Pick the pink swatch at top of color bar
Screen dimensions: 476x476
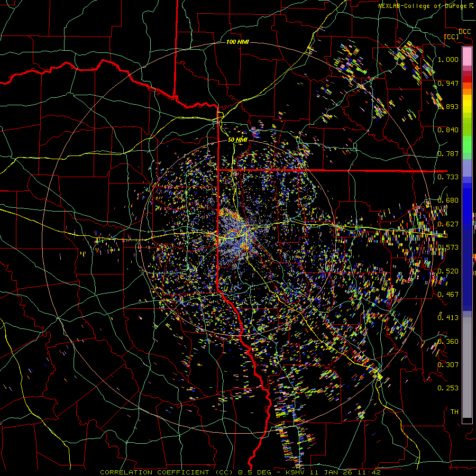[x=467, y=57]
